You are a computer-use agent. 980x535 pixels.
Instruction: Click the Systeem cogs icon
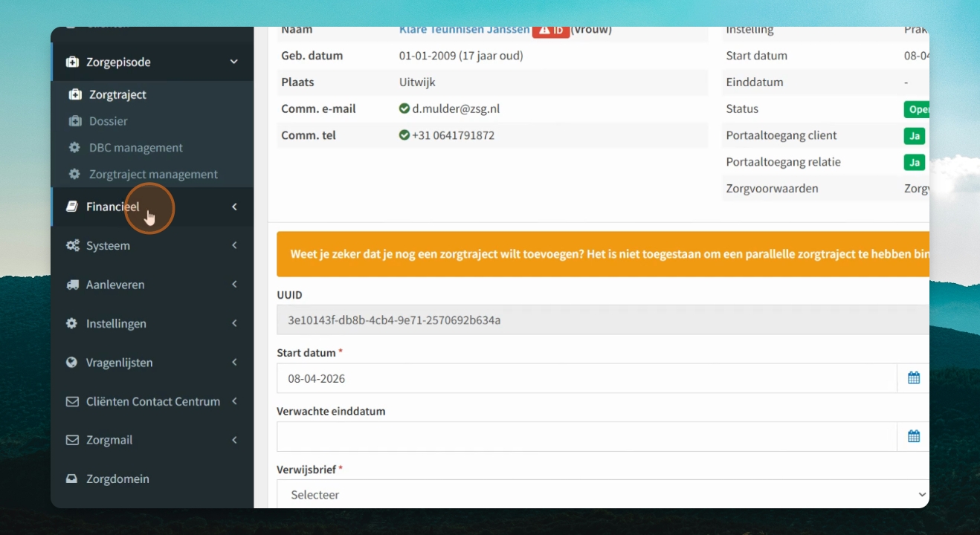pos(73,245)
